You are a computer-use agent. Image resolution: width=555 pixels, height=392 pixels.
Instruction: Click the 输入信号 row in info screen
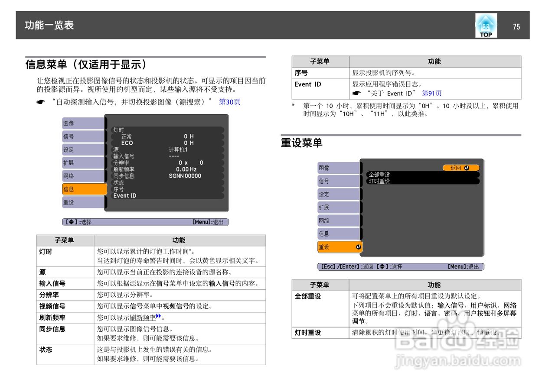click(168, 156)
